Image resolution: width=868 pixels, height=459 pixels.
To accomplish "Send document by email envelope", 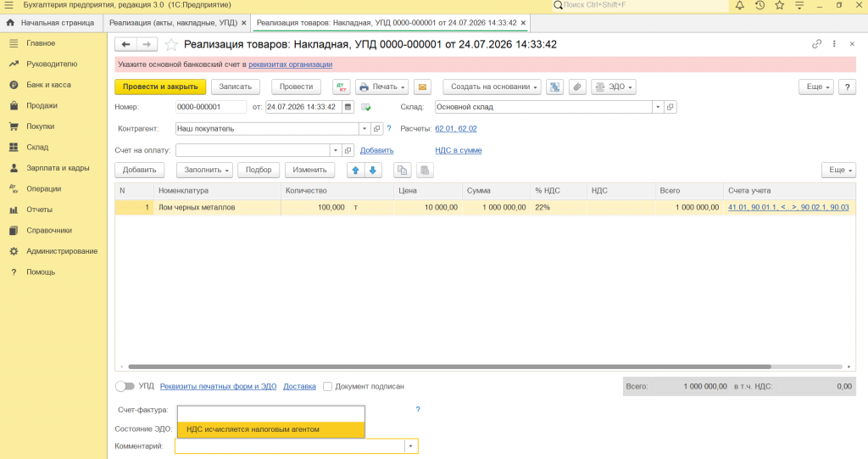I will 422,87.
